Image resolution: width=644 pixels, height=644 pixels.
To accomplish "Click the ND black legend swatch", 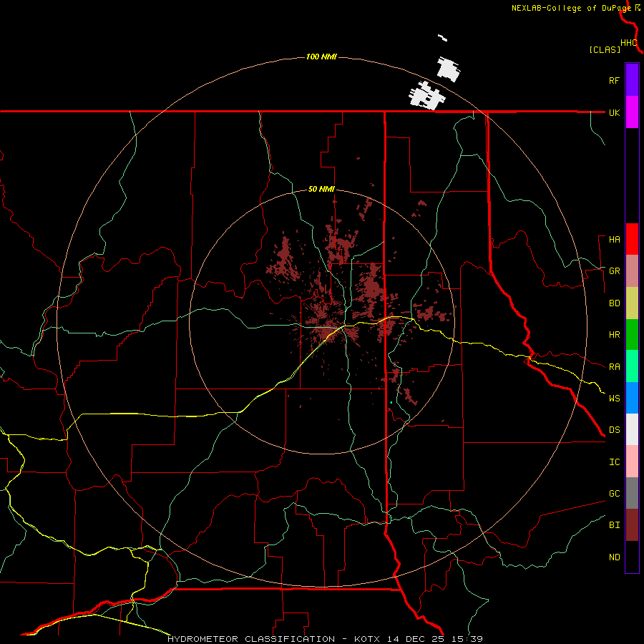I will pyautogui.click(x=632, y=557).
